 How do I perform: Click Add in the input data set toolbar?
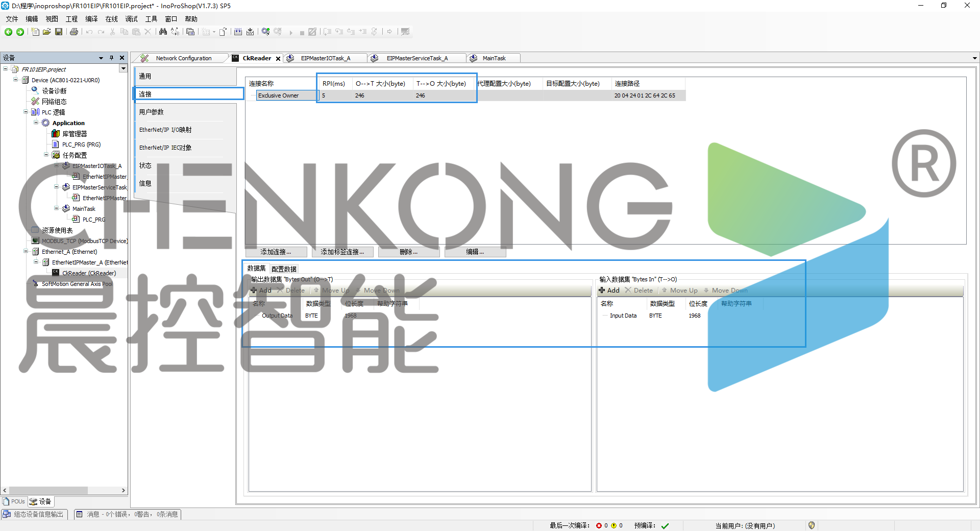[609, 290]
